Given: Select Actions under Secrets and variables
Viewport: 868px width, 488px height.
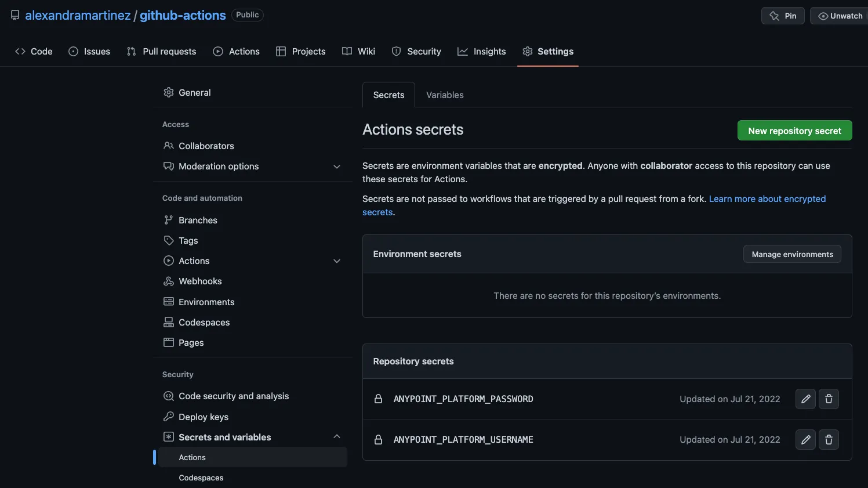Looking at the screenshot, I should [x=253, y=457].
